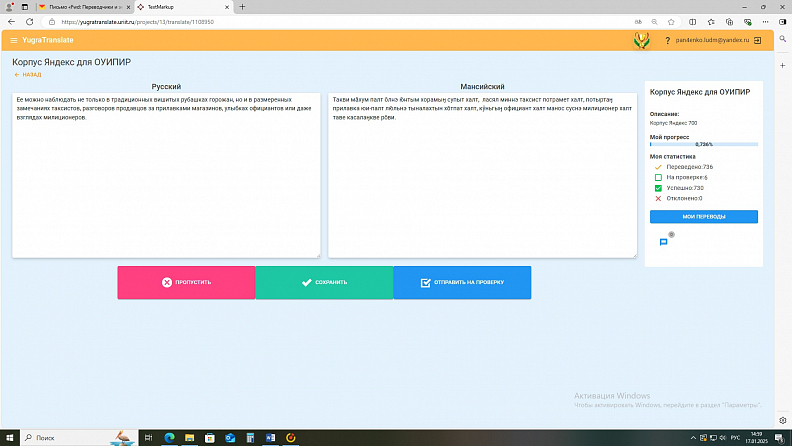Open МОИ ПЕРЕВОДЫ button
This screenshot has height=446, width=792.
click(x=704, y=217)
